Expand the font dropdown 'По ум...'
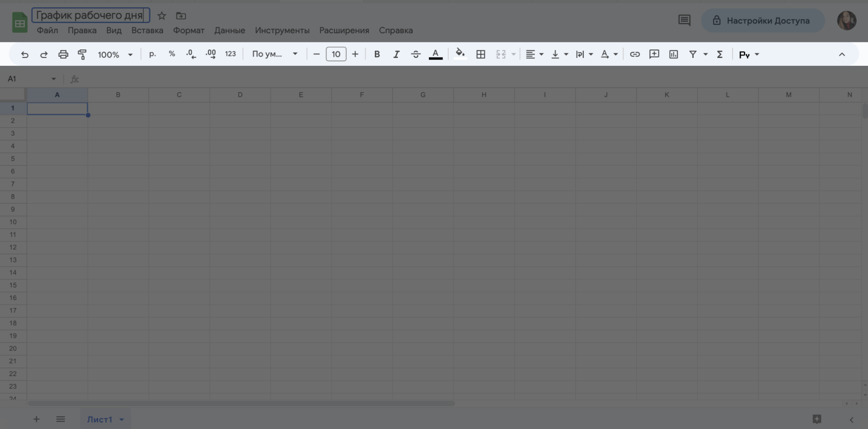The image size is (868, 429). (274, 55)
